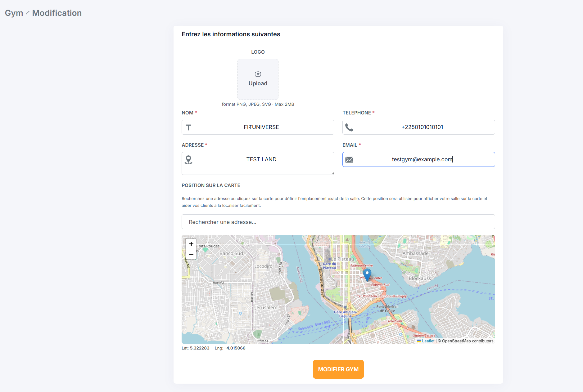Screen dimensions: 583x392
Task: Click the location pin icon in the ADRESSE field
Action: [188, 160]
